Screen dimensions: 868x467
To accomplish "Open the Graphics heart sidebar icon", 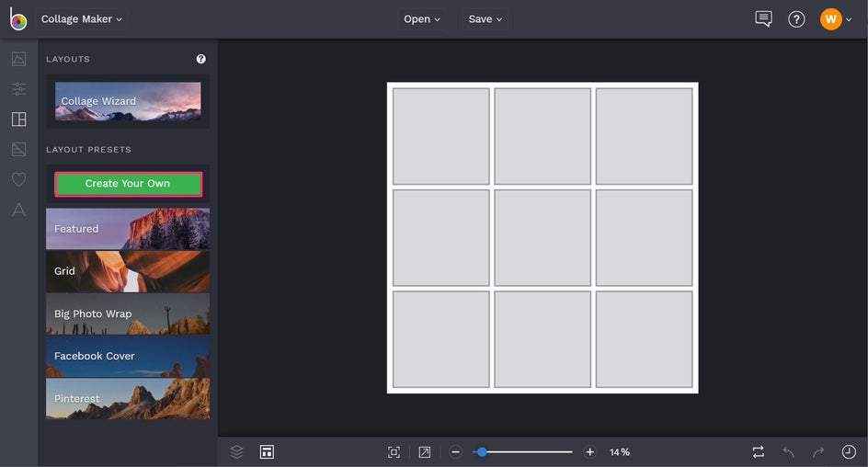I will 18,179.
